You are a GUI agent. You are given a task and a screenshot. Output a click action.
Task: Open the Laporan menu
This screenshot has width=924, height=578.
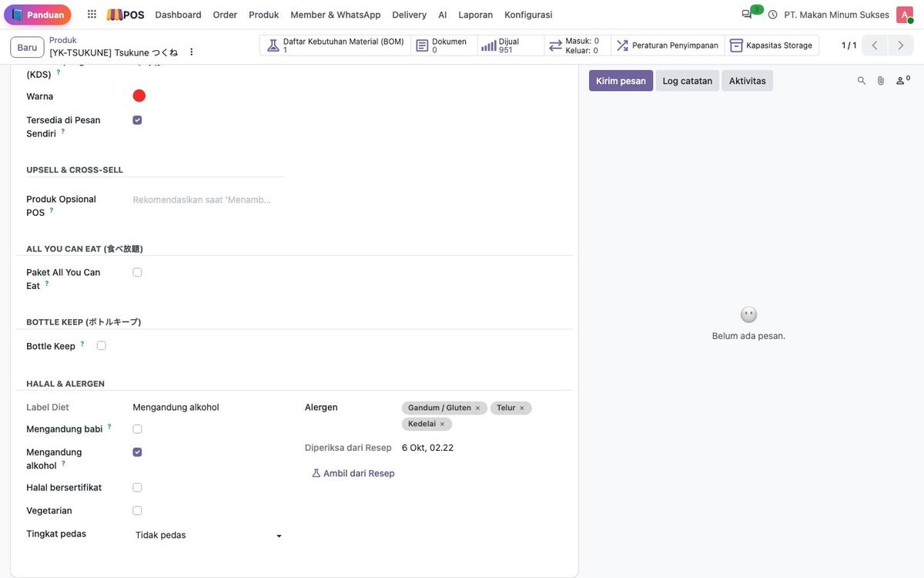click(x=476, y=15)
